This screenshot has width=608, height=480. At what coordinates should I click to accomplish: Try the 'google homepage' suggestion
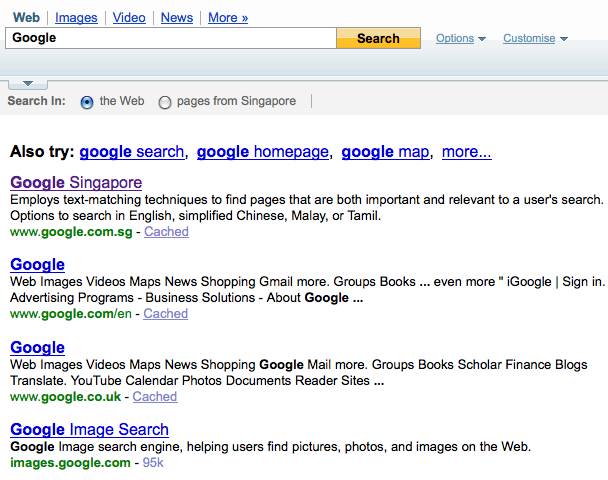click(x=263, y=152)
